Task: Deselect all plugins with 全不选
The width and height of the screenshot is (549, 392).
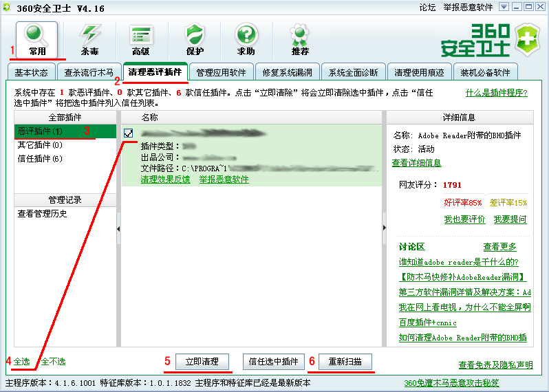Action: [53, 361]
